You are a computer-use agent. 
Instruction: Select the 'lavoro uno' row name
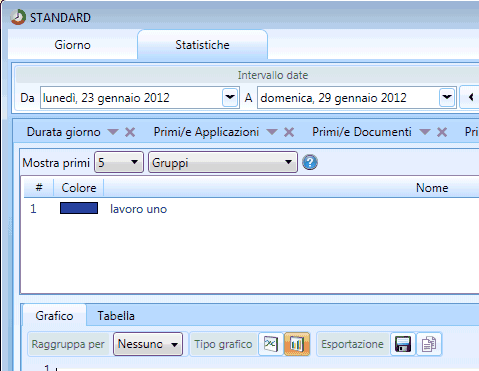pos(138,209)
